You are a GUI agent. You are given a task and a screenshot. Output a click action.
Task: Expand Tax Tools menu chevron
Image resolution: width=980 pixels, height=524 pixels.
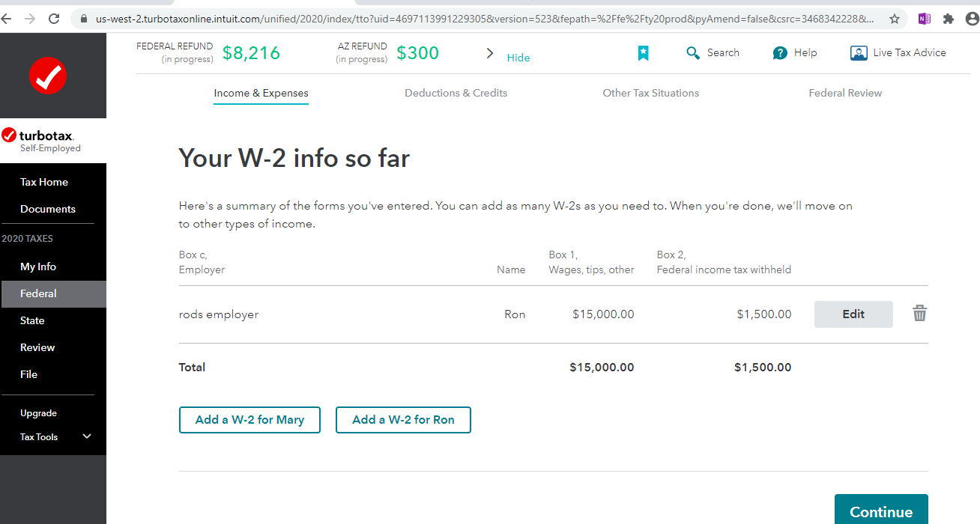[87, 436]
